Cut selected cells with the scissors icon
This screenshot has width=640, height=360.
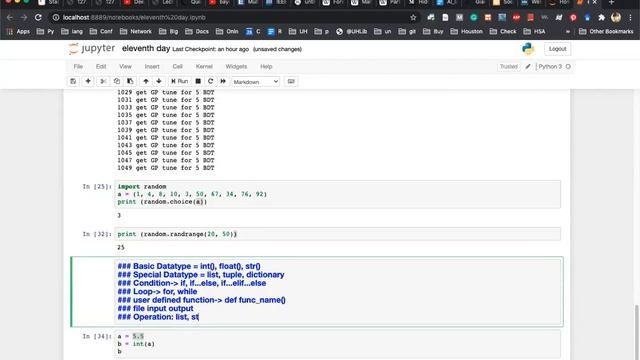tap(103, 81)
